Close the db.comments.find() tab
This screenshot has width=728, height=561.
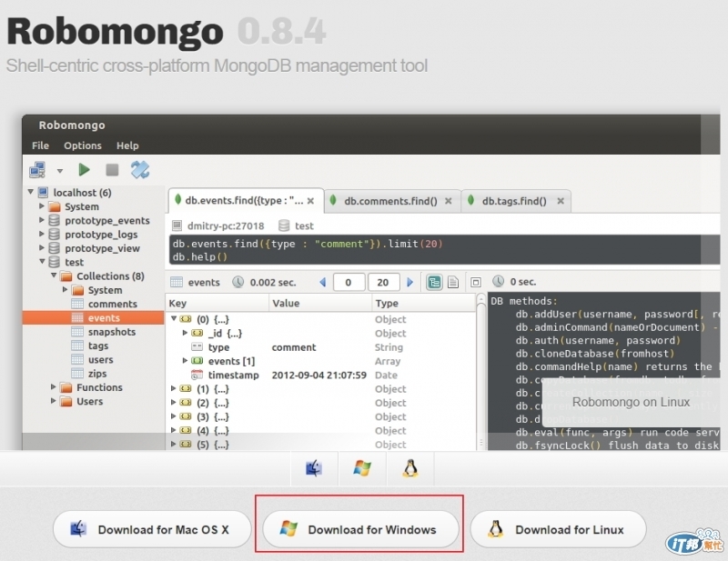click(x=448, y=201)
